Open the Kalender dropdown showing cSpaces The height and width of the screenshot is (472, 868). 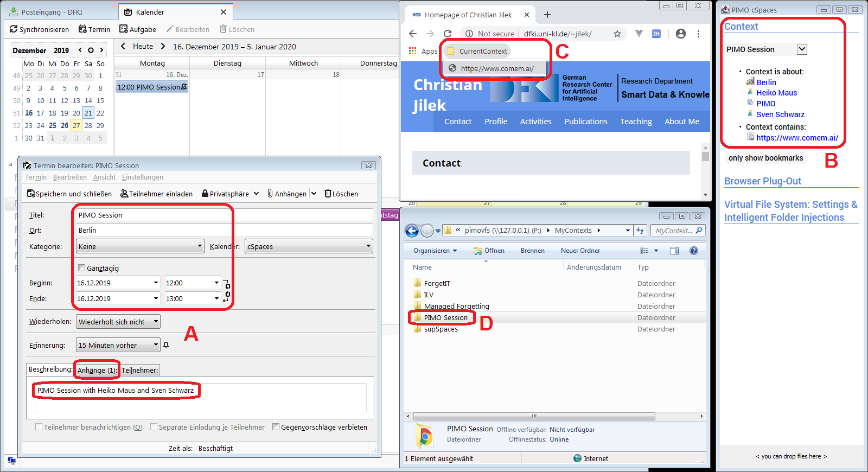click(309, 246)
